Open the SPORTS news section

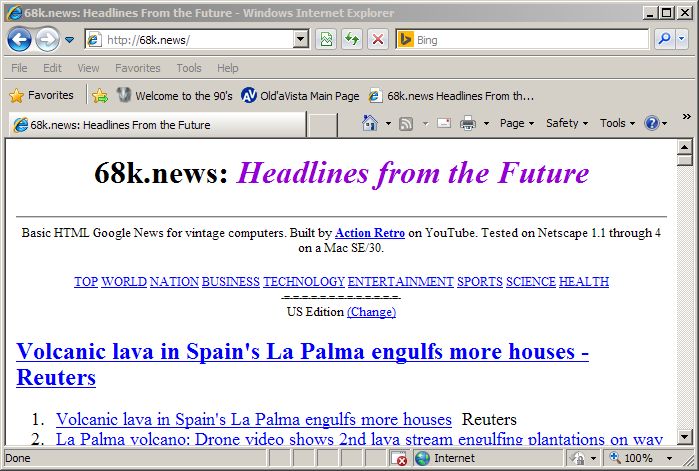[480, 282]
